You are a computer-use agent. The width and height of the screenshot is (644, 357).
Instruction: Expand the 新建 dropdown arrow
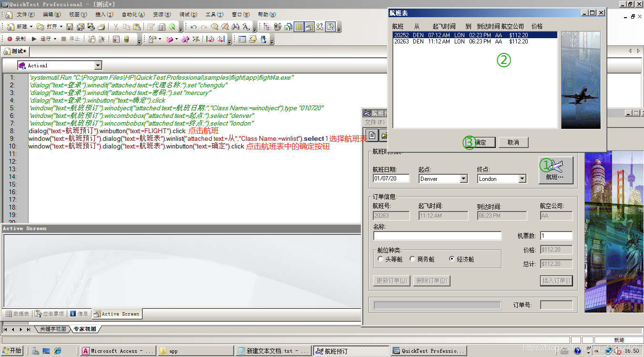point(31,27)
